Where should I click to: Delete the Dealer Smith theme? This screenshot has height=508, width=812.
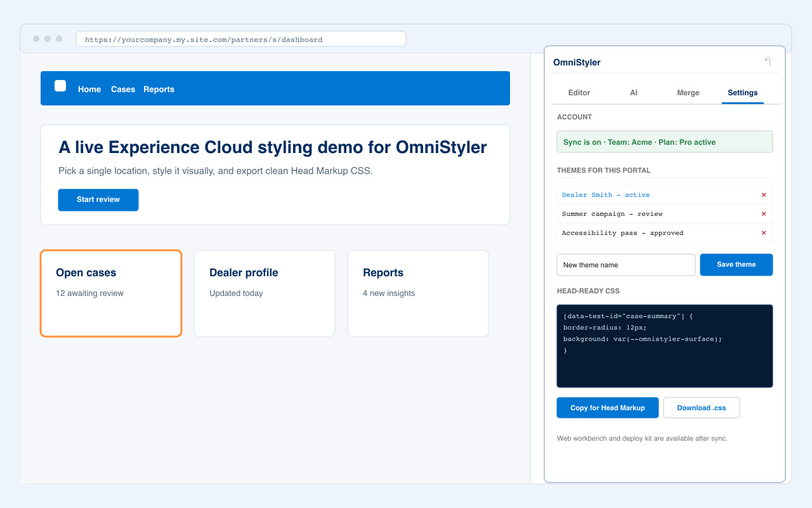pos(764,195)
